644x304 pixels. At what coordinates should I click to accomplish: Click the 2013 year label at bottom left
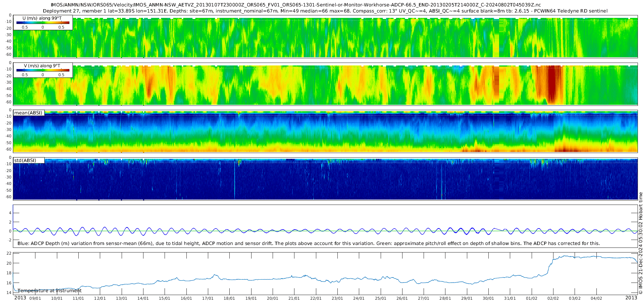pos(20,298)
